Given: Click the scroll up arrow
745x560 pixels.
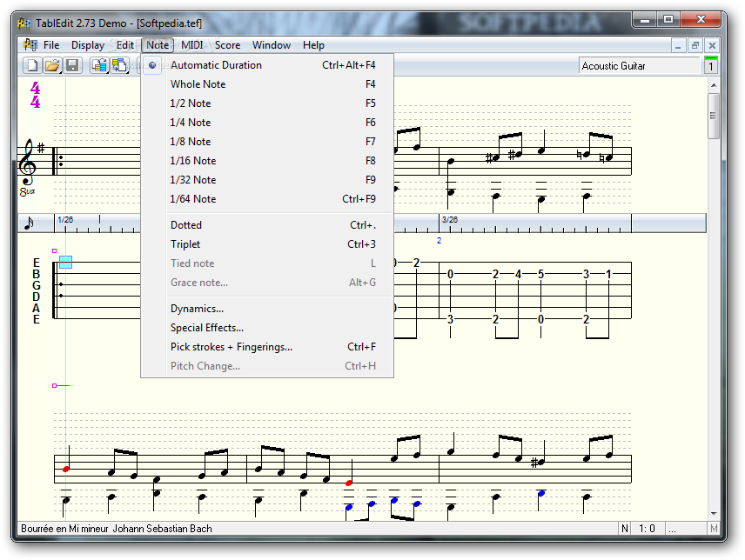Looking at the screenshot, I should click(x=714, y=85).
